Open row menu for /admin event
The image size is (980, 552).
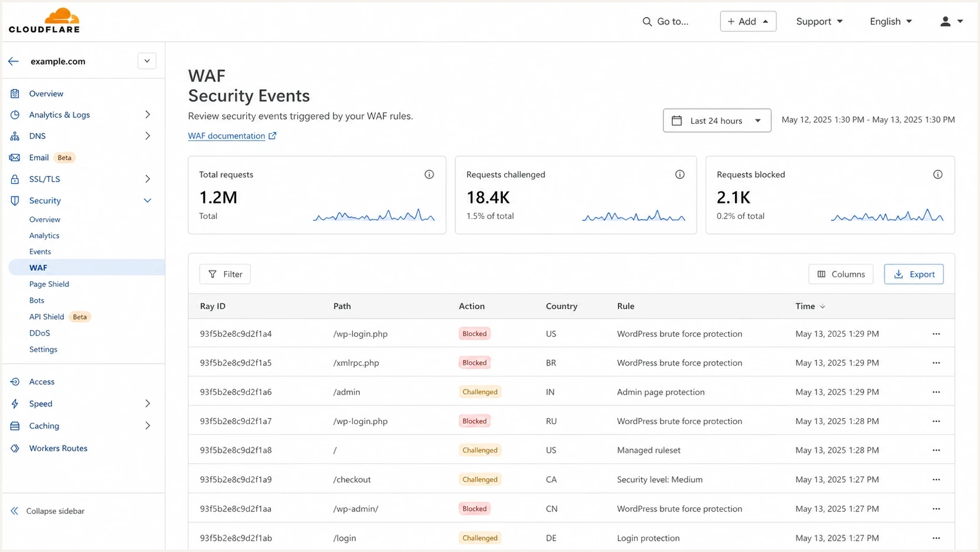(936, 392)
